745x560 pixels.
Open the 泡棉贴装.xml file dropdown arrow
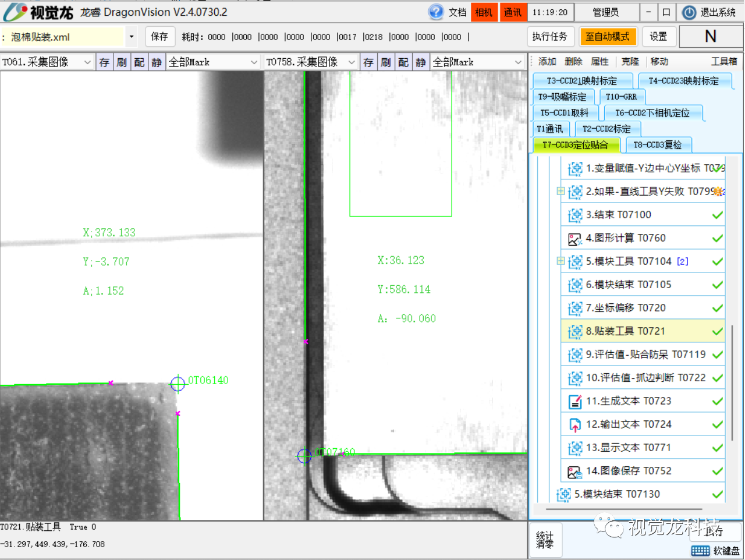pos(132,37)
